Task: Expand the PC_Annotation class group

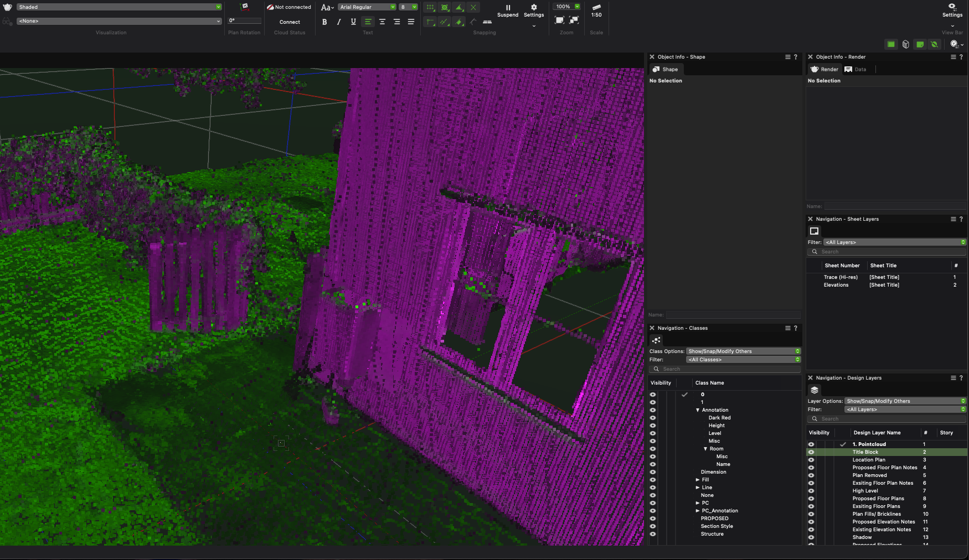Action: (698, 511)
